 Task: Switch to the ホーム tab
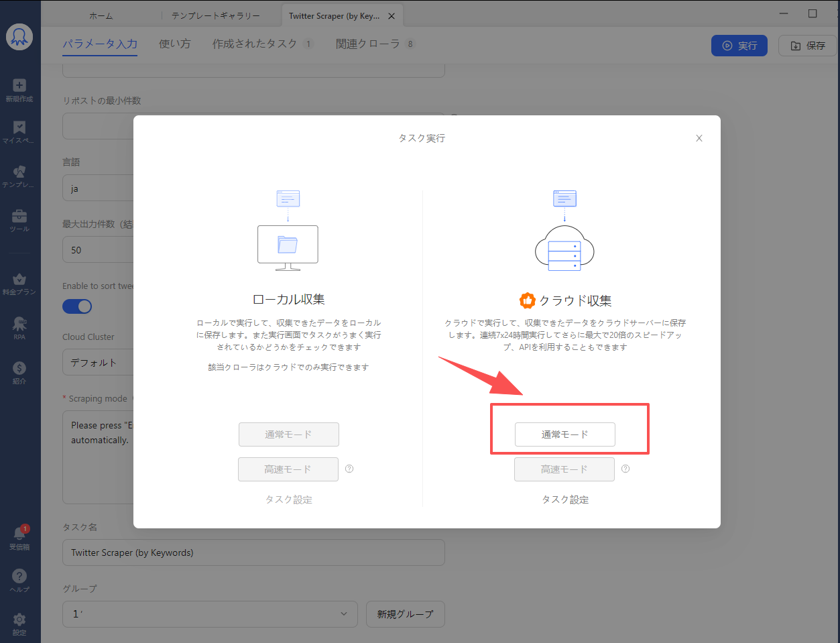pyautogui.click(x=101, y=13)
